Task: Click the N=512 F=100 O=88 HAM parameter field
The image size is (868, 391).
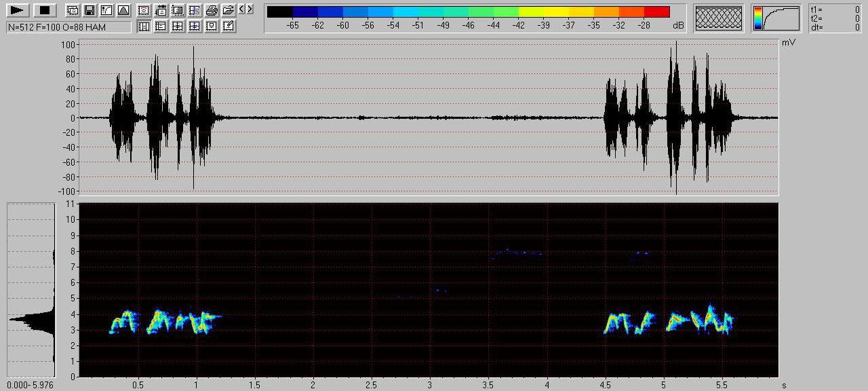Action: pyautogui.click(x=68, y=27)
